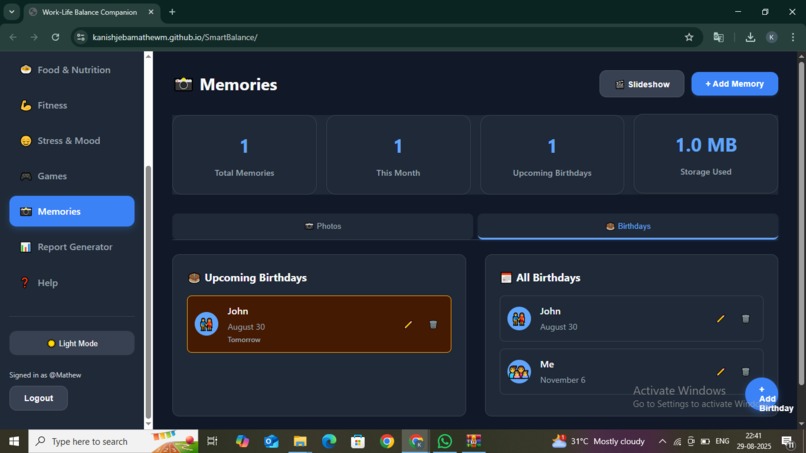Select Memories in the sidebar
Screen dimensions: 806x453
coord(72,211)
